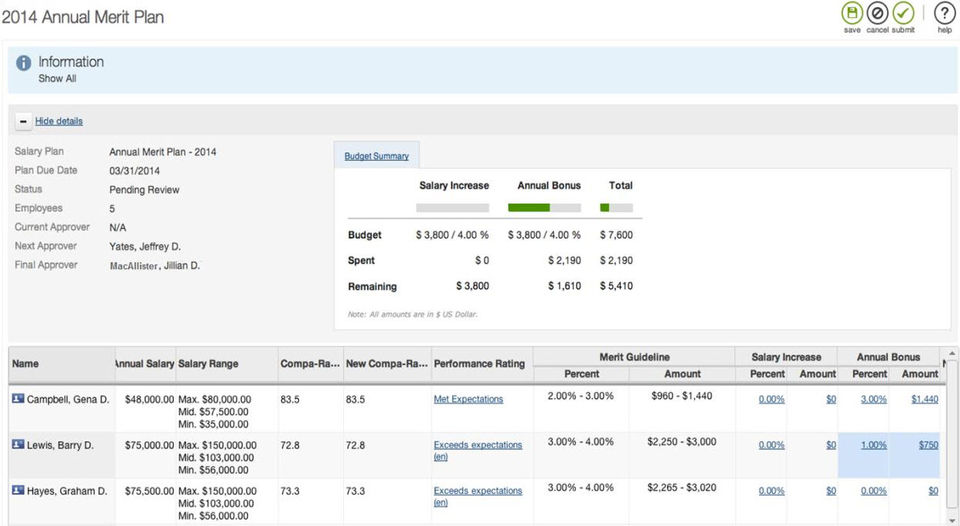Collapse details with the minus button
This screenshot has width=960, height=526.
point(23,121)
